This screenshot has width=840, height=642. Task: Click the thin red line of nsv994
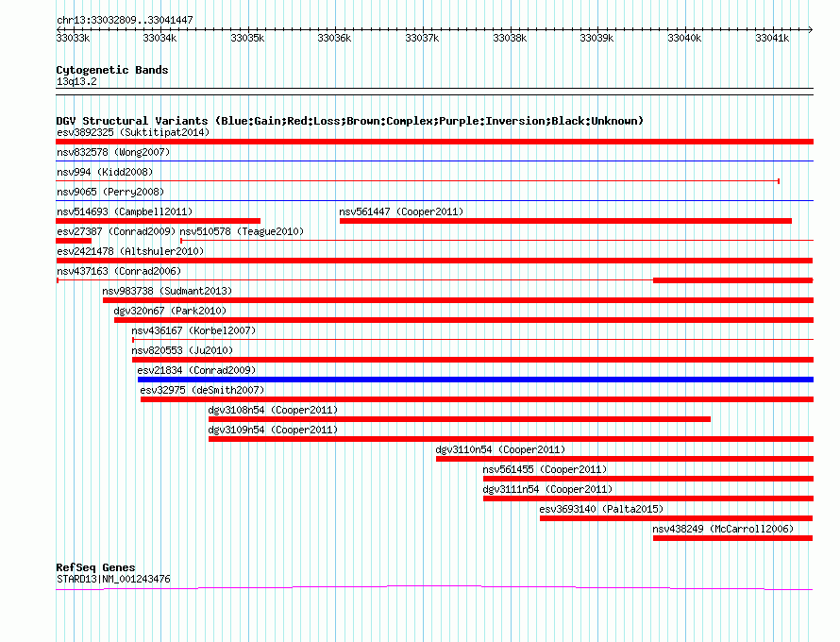click(417, 181)
